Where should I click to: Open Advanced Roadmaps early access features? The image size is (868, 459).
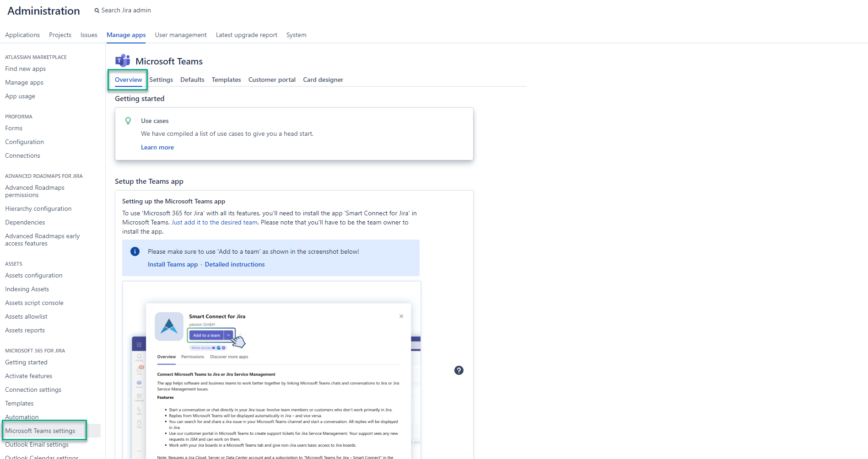[42, 240]
